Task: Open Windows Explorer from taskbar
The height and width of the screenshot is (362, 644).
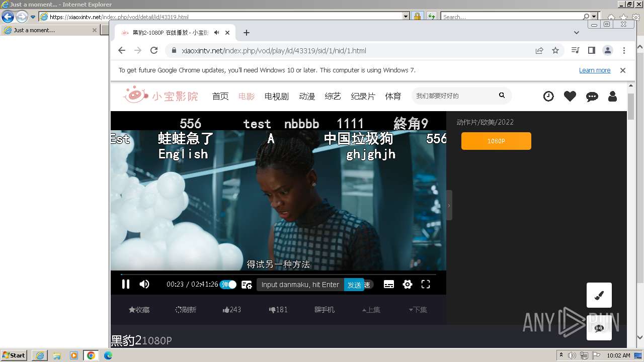Action: pyautogui.click(x=57, y=355)
